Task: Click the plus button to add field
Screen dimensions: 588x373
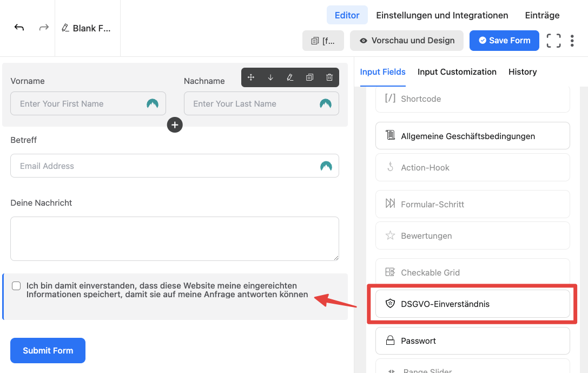Action: pos(175,125)
